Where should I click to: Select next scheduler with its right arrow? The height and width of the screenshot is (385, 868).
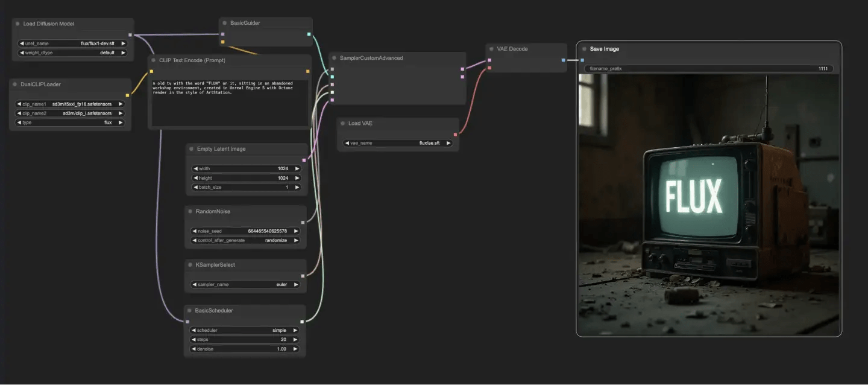[x=295, y=331]
